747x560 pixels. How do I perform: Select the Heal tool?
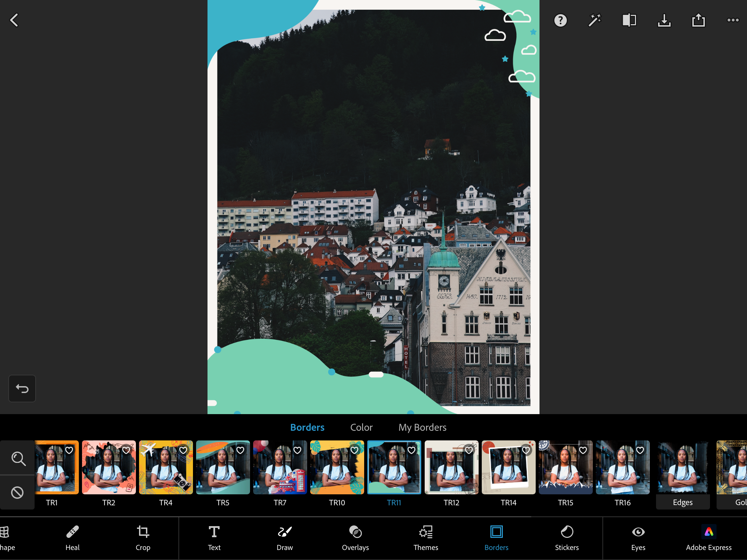click(x=72, y=537)
